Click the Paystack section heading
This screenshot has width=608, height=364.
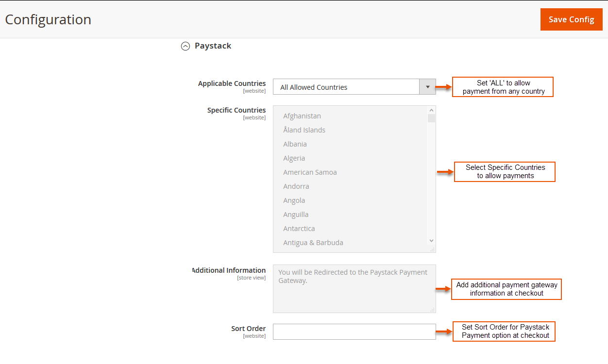[213, 46]
